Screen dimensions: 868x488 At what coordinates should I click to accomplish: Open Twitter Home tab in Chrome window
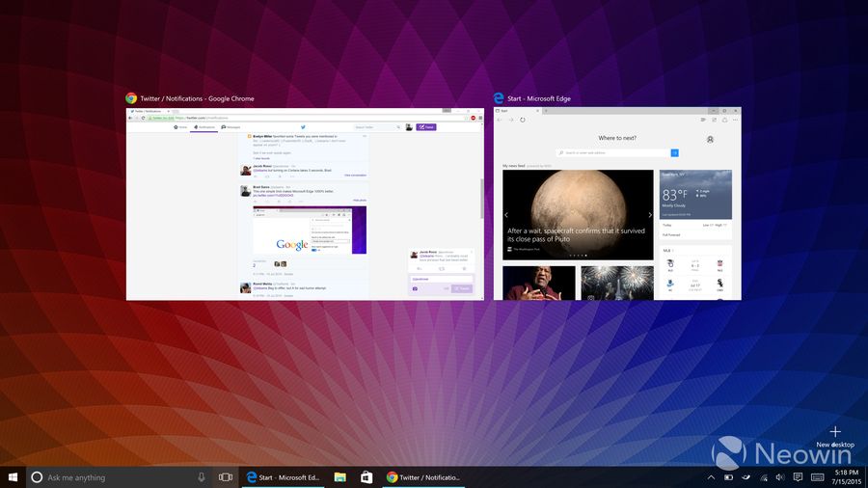coord(180,127)
